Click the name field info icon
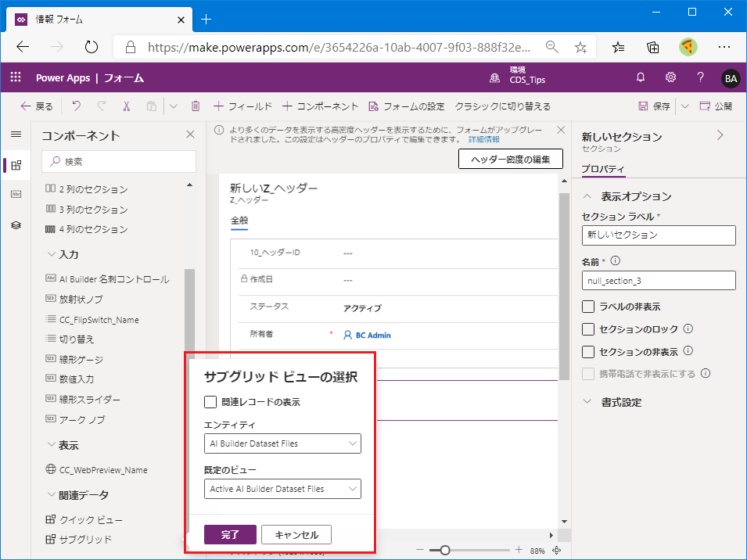Screen dimensions: 747x560 click(x=615, y=260)
